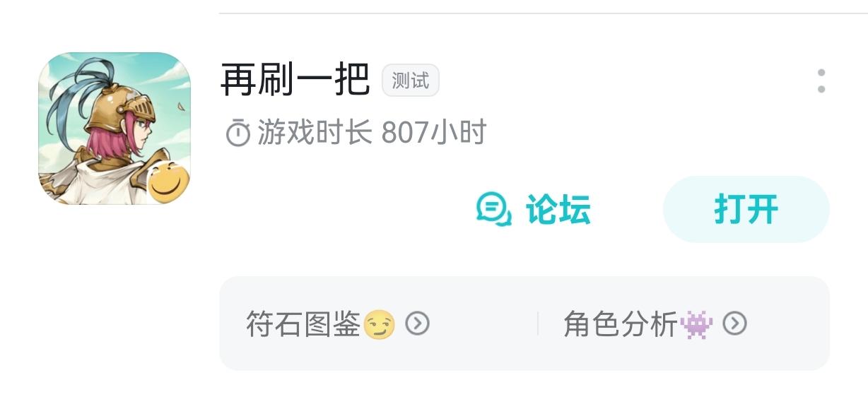Click the forum chat bubble icon

pos(493,209)
